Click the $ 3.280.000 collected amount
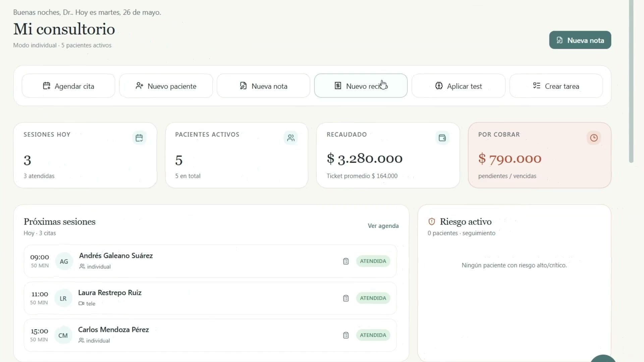Image resolution: width=644 pixels, height=362 pixels. pyautogui.click(x=365, y=159)
